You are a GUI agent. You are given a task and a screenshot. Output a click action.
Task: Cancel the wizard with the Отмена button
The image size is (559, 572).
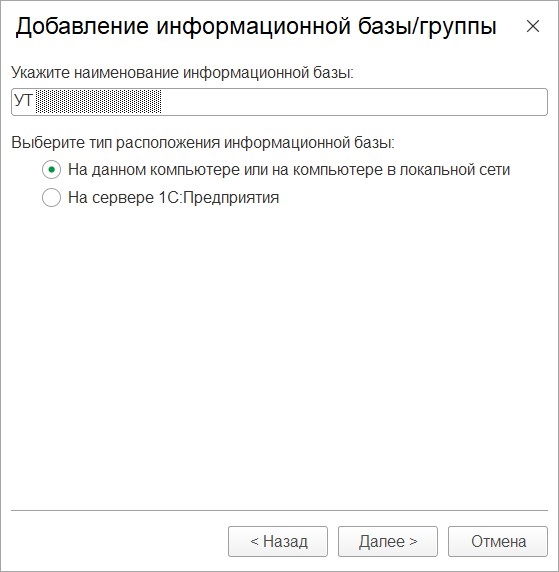tap(498, 541)
